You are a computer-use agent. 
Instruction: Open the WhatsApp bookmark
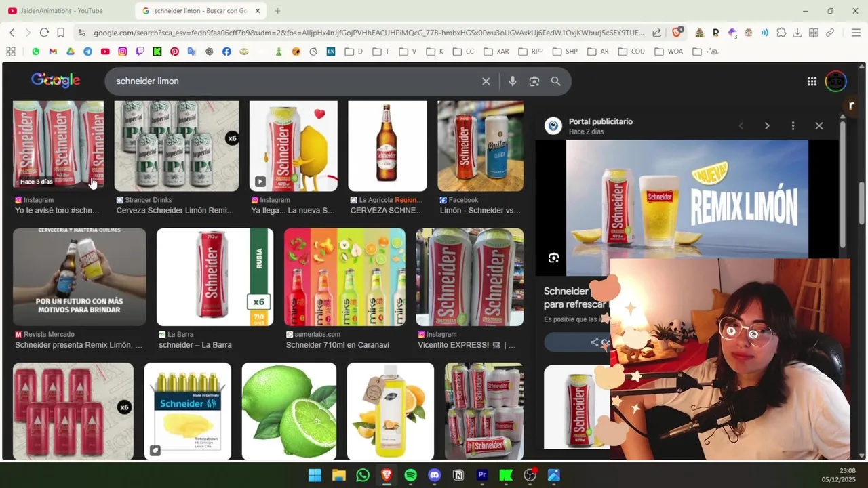pyautogui.click(x=35, y=52)
